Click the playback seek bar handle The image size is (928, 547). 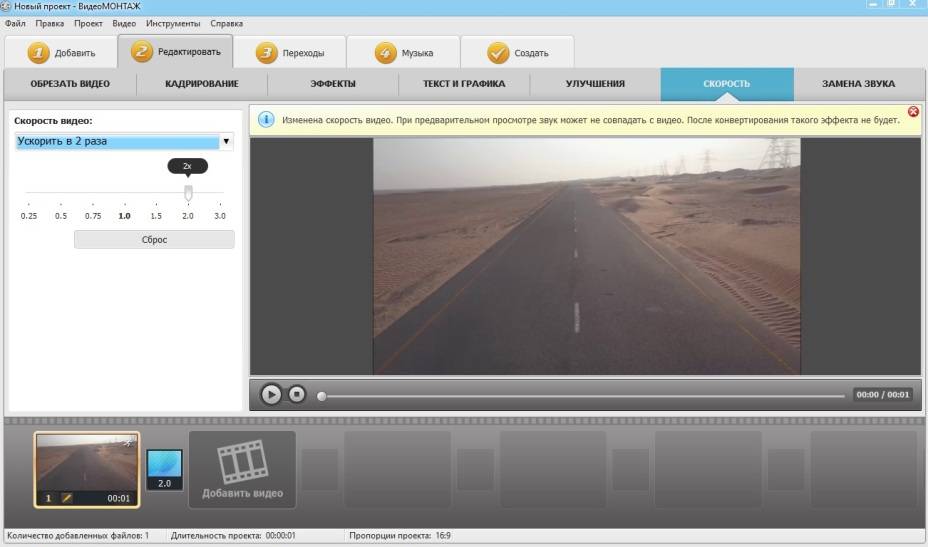[321, 395]
